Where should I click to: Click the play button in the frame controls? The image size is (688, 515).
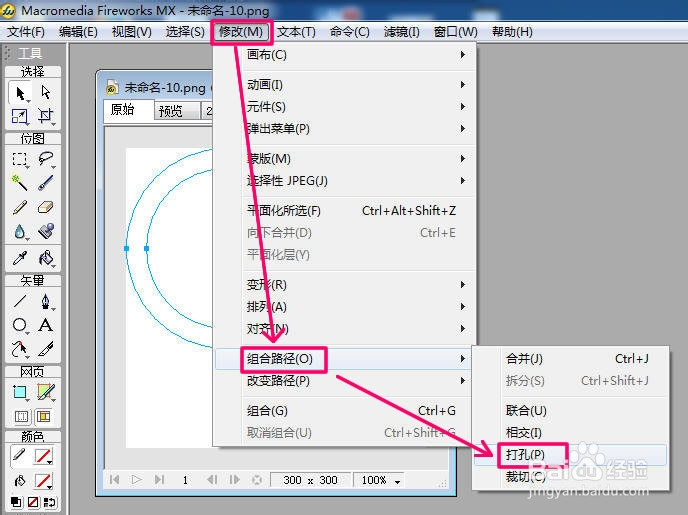(136, 480)
